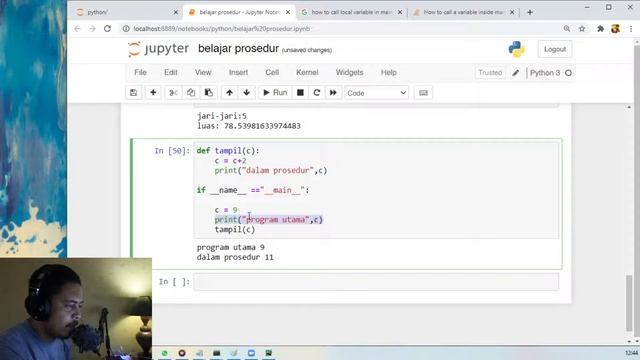Viewport: 640px width, 360px height.
Task: Insert a cell below with the plus icon
Action: pos(153,93)
